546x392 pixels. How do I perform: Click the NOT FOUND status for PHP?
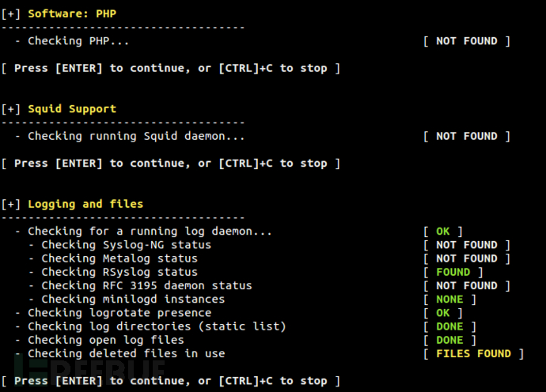(x=467, y=41)
